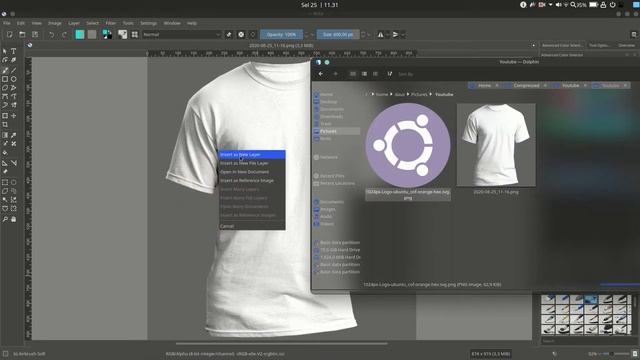Image resolution: width=640 pixels, height=360 pixels.
Task: Select the Fill bucket tool
Action: point(5,153)
